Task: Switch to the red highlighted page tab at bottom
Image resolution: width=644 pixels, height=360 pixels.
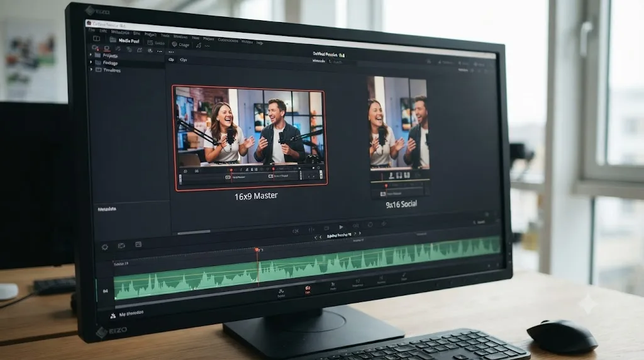Action: tap(308, 290)
